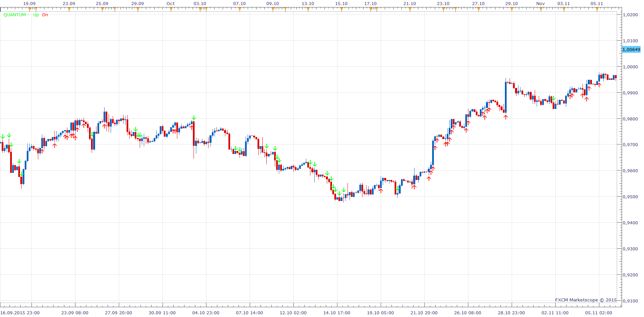Click the 0,9100 price level label

630,301
